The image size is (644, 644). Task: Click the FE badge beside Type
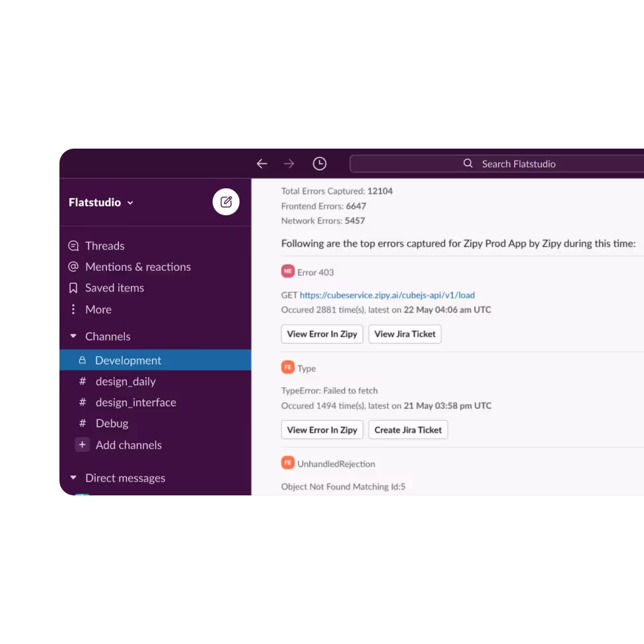287,367
